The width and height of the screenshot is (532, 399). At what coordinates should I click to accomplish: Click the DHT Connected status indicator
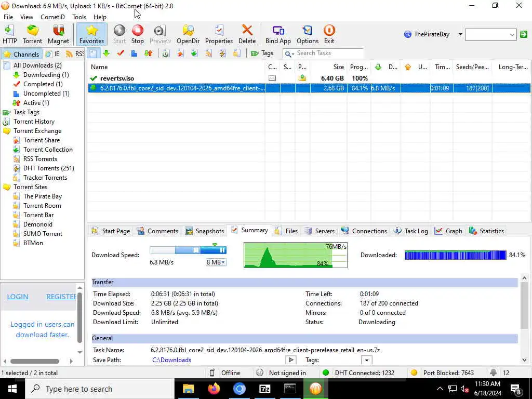click(360, 373)
